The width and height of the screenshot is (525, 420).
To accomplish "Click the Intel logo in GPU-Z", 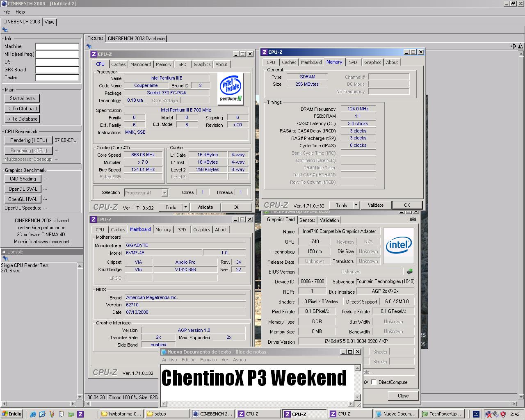I will click(399, 245).
